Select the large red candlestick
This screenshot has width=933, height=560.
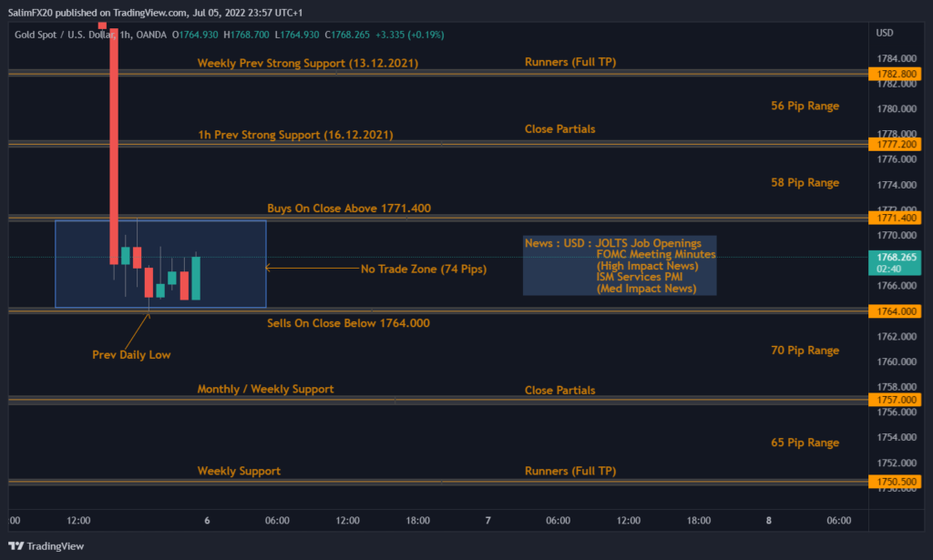coord(115,137)
